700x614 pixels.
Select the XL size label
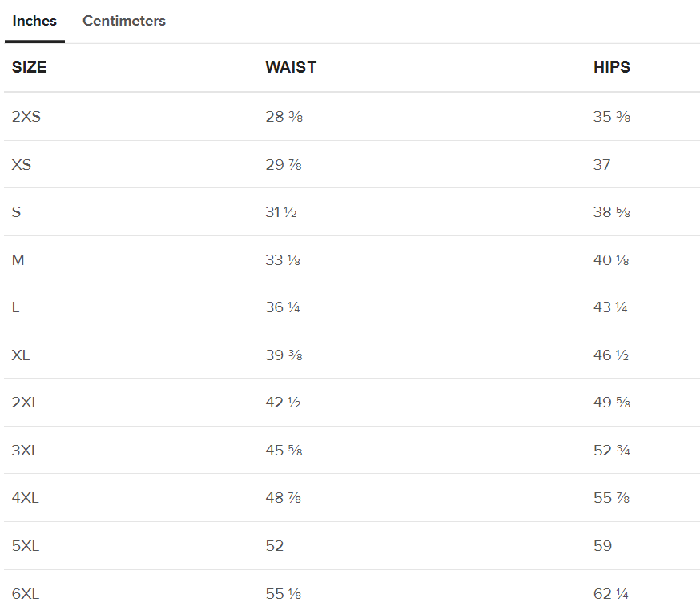pos(21,355)
